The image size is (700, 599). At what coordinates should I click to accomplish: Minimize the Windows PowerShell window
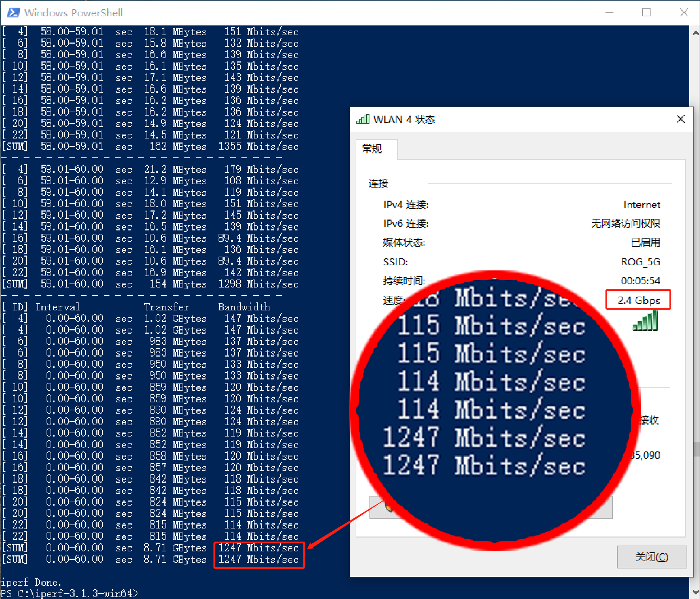click(609, 13)
